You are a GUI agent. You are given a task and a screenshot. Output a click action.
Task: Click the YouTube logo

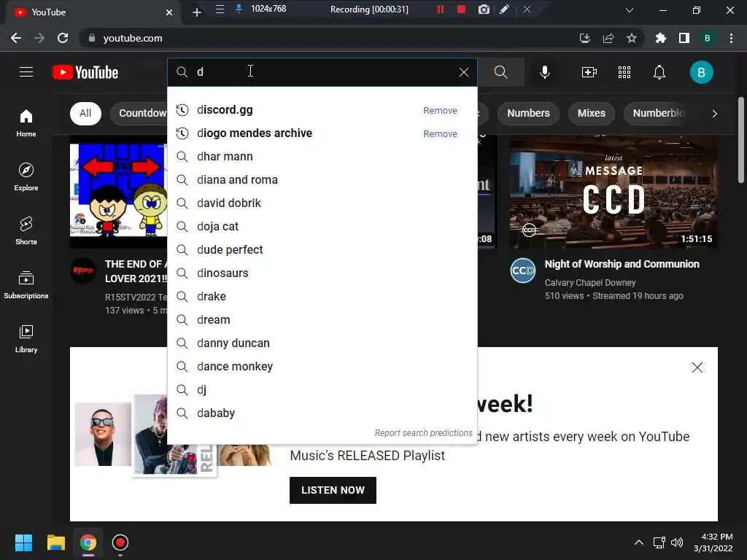coord(85,72)
